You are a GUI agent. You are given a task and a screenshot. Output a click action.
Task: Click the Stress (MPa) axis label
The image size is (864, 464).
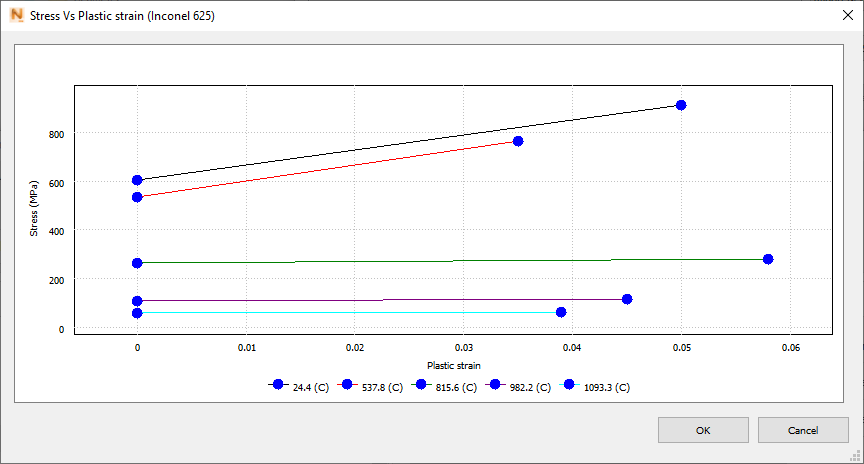click(34, 209)
